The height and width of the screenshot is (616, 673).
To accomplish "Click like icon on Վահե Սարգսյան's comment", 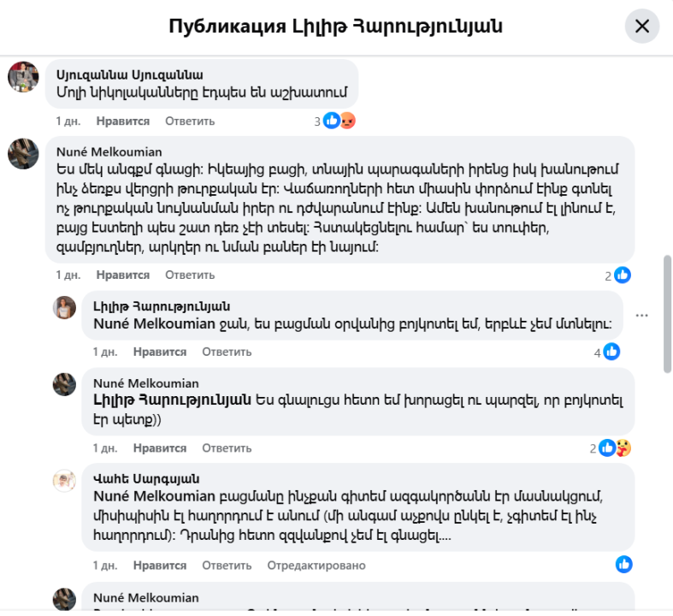I will coord(624,565).
